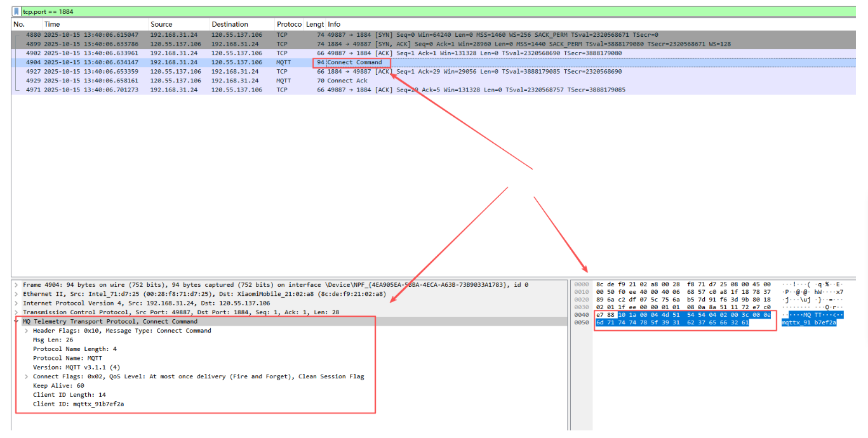Expand the Frame 4904 tree node
Screen dimensions: 868x438
click(17, 285)
